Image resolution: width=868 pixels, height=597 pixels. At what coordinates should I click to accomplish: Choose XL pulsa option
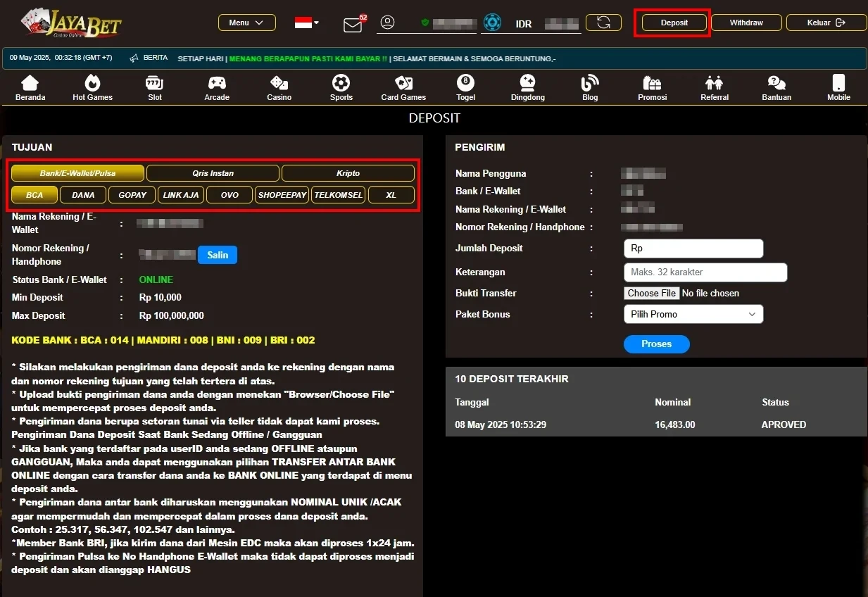[x=391, y=195]
